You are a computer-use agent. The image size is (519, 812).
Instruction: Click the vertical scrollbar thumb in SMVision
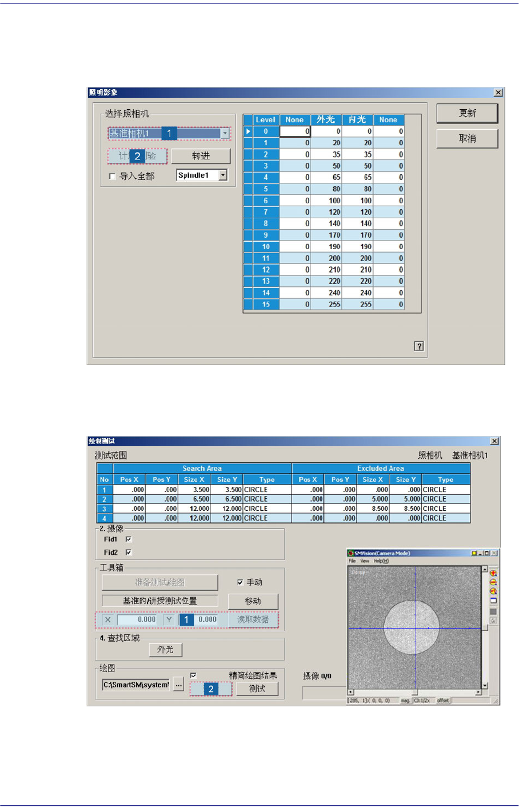485,627
